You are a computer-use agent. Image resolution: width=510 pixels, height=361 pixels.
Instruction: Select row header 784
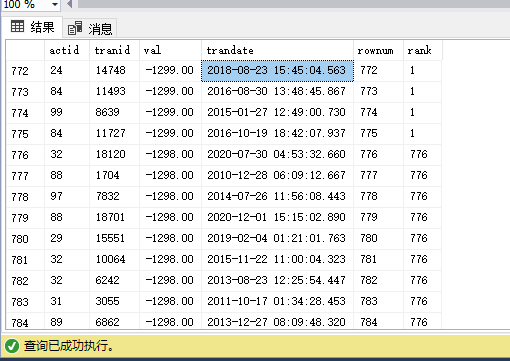[25, 322]
